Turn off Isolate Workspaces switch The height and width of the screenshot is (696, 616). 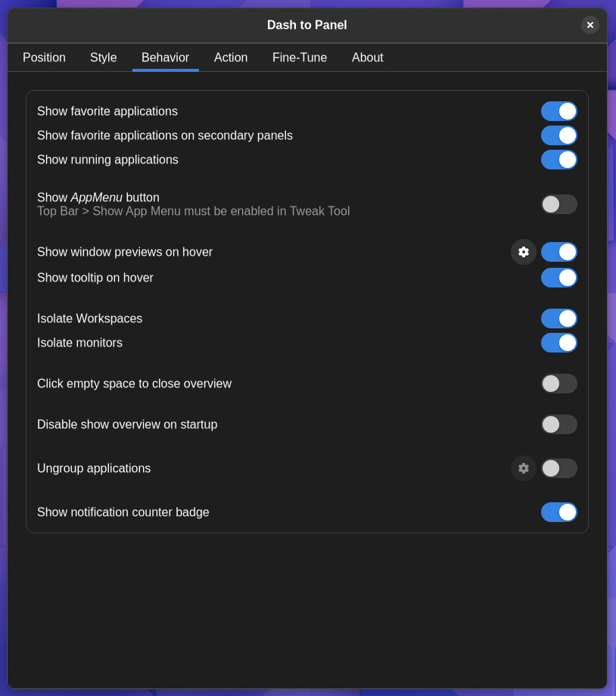(x=558, y=318)
